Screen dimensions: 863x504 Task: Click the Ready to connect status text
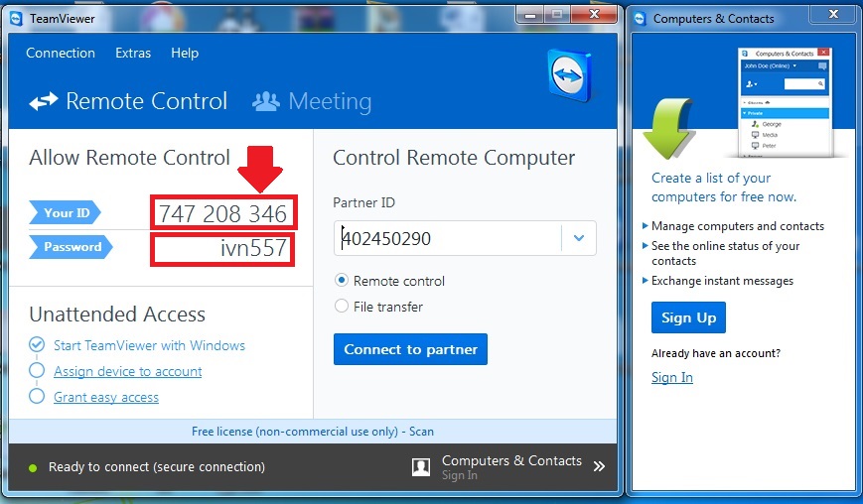tap(157, 466)
